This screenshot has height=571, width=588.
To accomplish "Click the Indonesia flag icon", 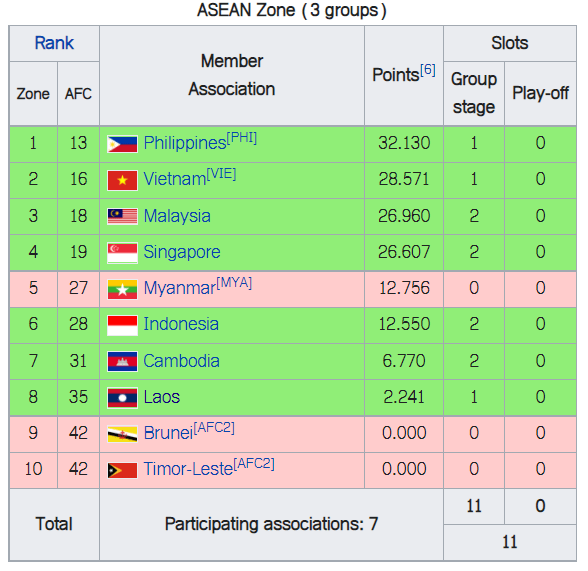I will pos(122,325).
